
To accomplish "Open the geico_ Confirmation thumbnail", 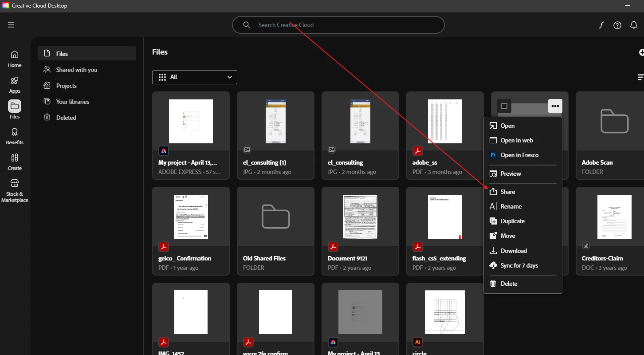I will tap(191, 217).
